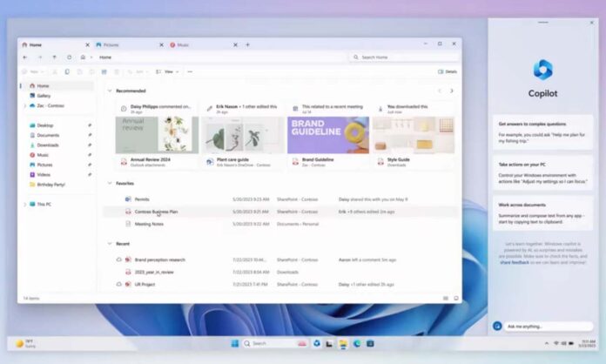Viewport: 606px width, 364px height.
Task: Click the Back navigation arrow
Action: click(x=25, y=57)
